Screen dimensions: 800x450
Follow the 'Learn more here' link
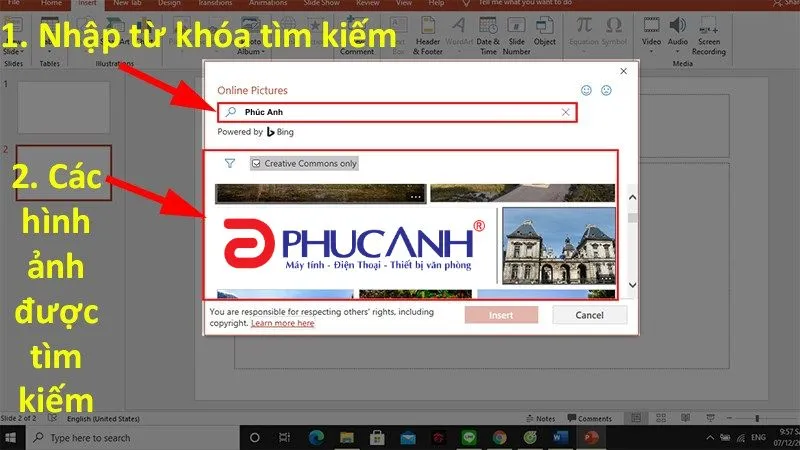point(283,323)
